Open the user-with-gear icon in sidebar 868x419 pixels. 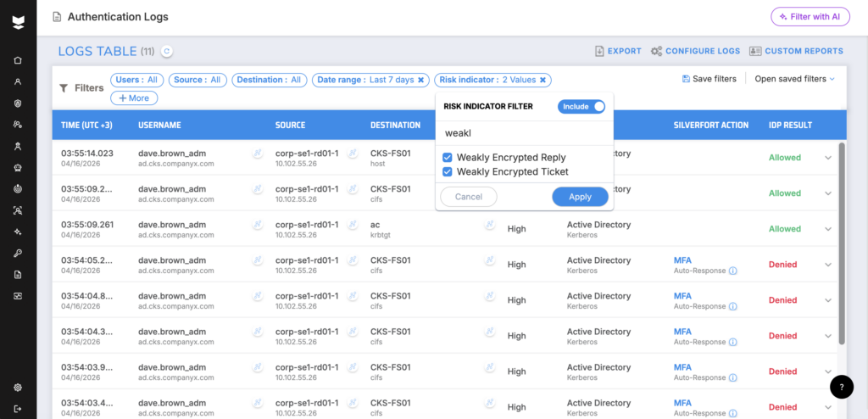point(18,125)
